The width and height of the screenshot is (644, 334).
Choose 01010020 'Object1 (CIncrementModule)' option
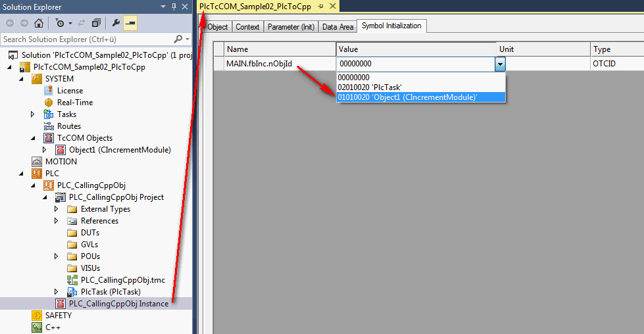click(421, 97)
